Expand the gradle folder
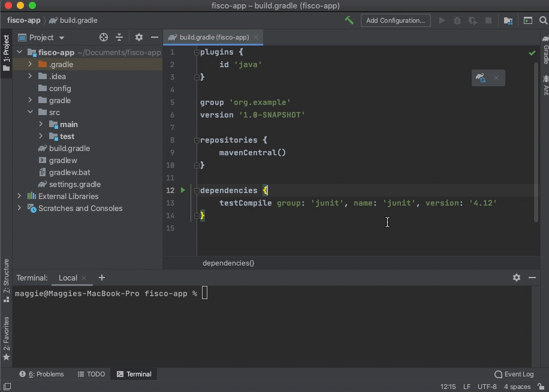Viewport: 549px width, 392px height. click(x=30, y=100)
